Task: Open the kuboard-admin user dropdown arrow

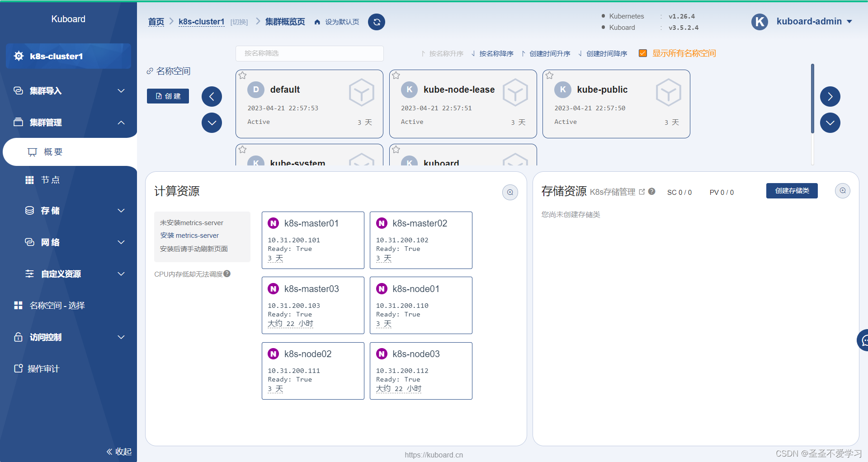Action: point(849,22)
